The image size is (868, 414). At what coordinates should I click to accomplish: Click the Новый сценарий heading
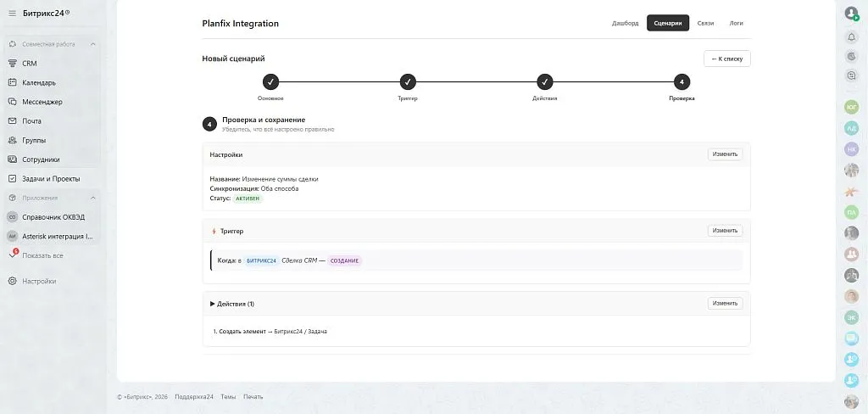(234, 59)
